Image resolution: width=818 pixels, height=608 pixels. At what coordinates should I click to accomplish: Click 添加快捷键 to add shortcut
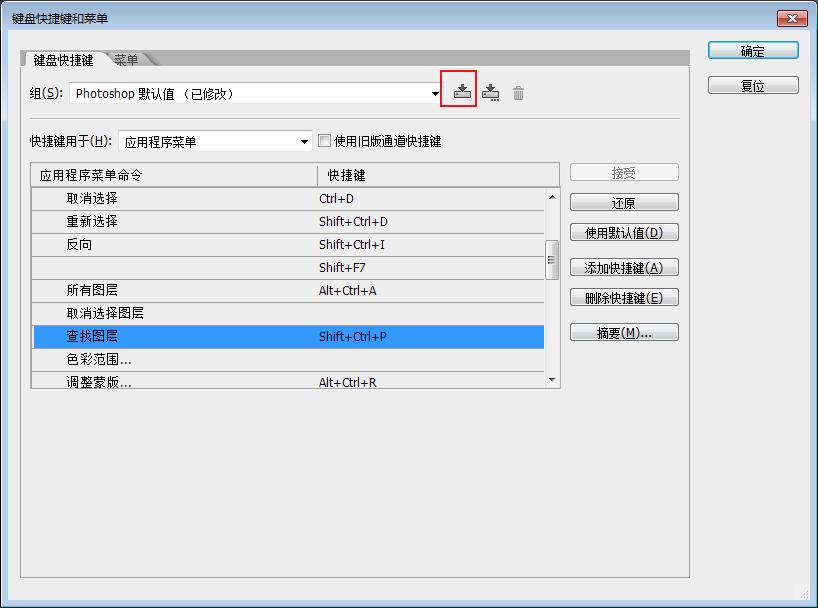click(623, 266)
